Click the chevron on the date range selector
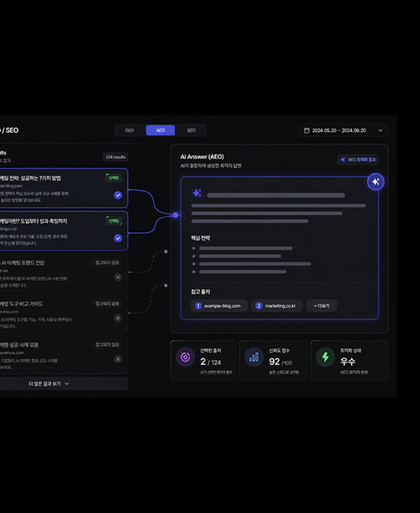This screenshot has width=420, height=513. (x=381, y=130)
